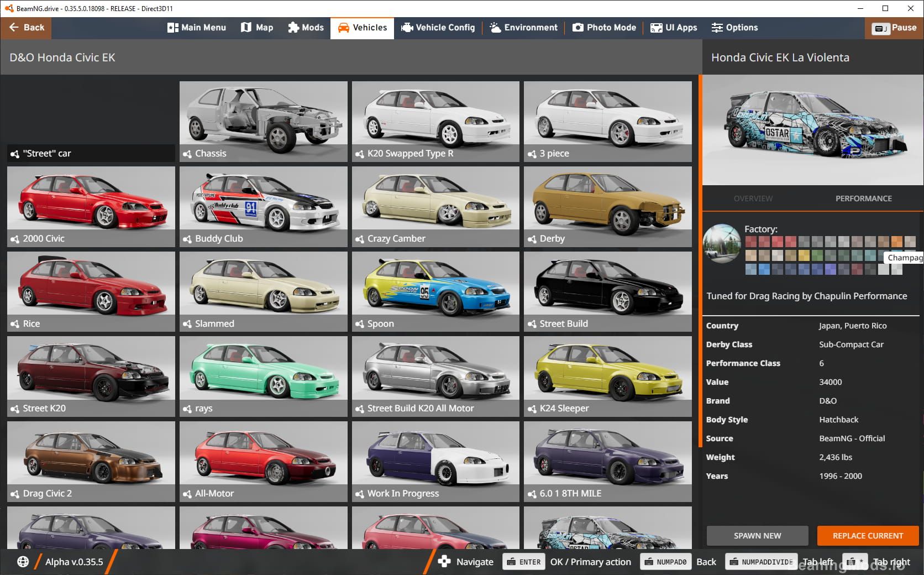Click the NUMPADDIVIDE Tab left hint
924x575 pixels.
click(762, 562)
